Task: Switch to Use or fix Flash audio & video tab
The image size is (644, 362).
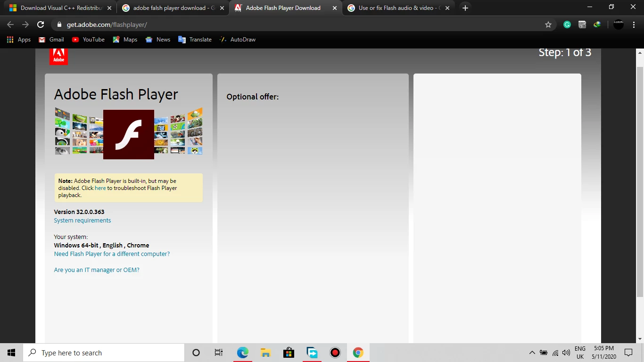Action: click(398, 8)
